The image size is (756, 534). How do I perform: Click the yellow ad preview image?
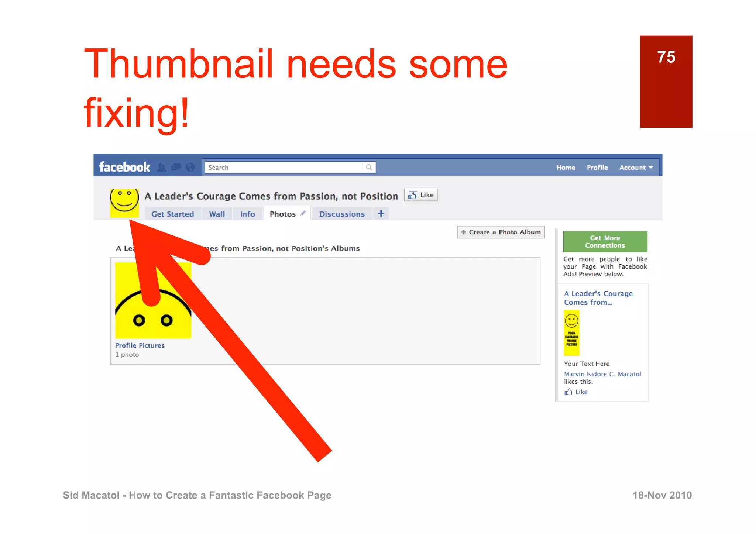(x=571, y=333)
